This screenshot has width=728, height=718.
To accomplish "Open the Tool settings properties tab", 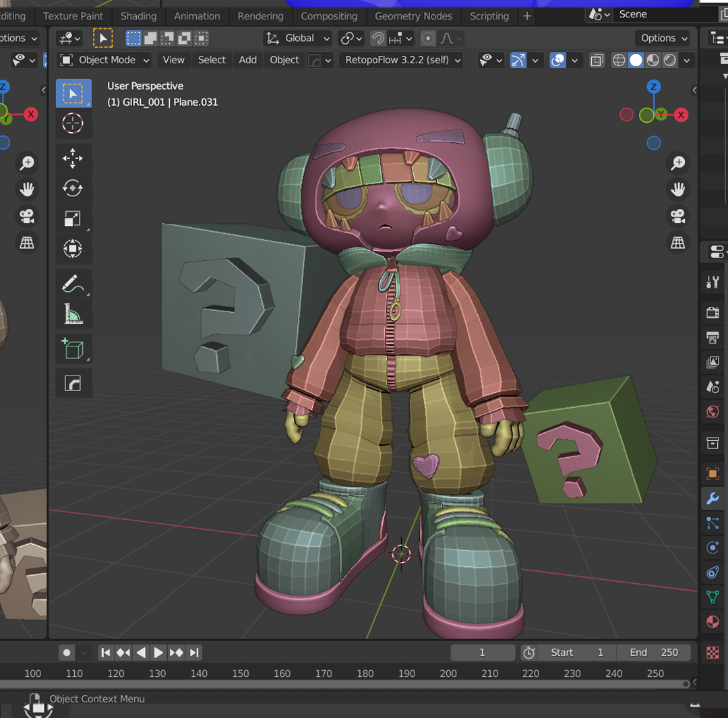I will pyautogui.click(x=712, y=281).
